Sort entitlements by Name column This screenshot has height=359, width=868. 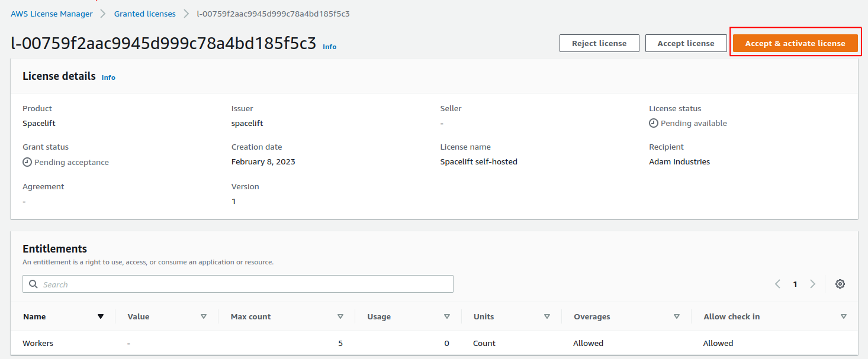[x=101, y=316]
